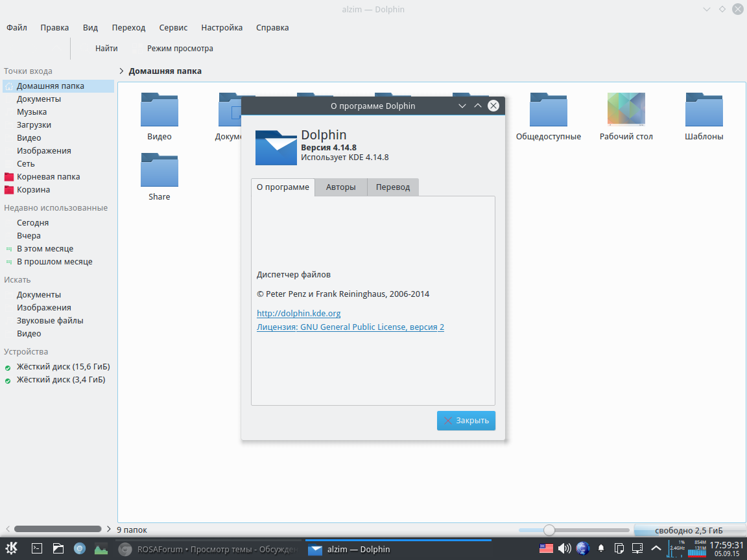Viewport: 747px width, 560px height.
Task: Expand the breadcrumb arrow before Домашняя папка
Action: (x=121, y=71)
